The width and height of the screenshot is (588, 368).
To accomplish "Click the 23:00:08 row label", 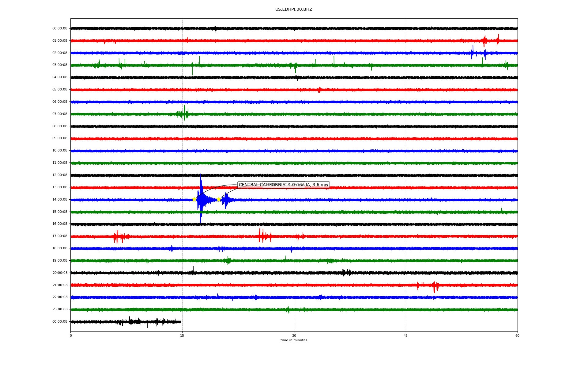I will click(x=60, y=309).
